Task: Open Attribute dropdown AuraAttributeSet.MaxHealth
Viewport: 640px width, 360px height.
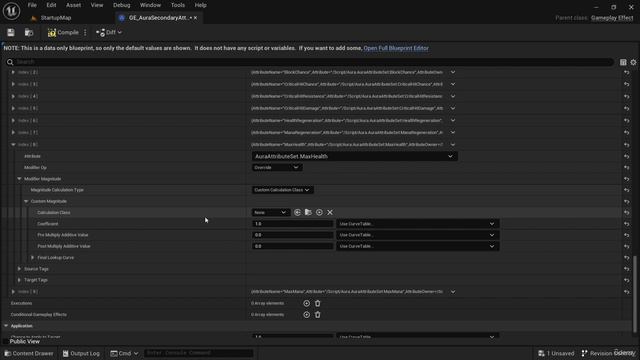Action: (x=354, y=156)
